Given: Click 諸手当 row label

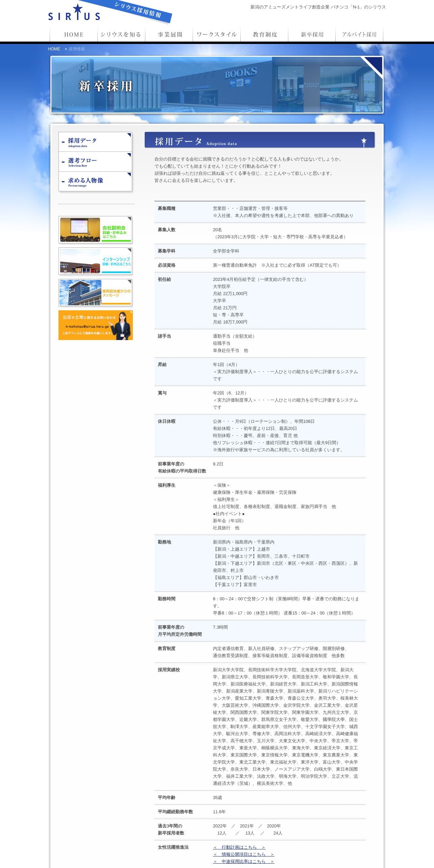Looking at the screenshot, I should [x=164, y=336].
